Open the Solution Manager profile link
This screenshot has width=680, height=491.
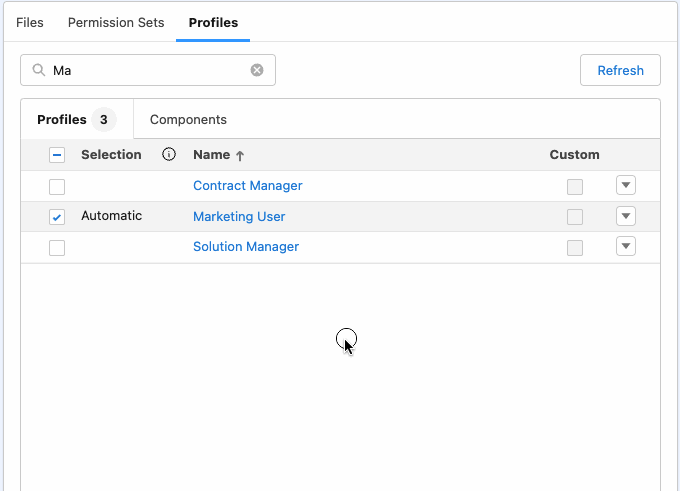tap(246, 247)
